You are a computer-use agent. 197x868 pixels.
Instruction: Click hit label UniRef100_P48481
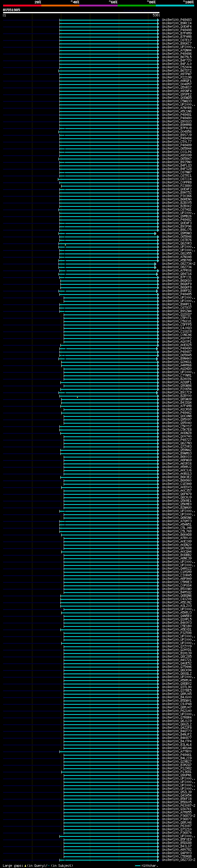click(x=177, y=115)
